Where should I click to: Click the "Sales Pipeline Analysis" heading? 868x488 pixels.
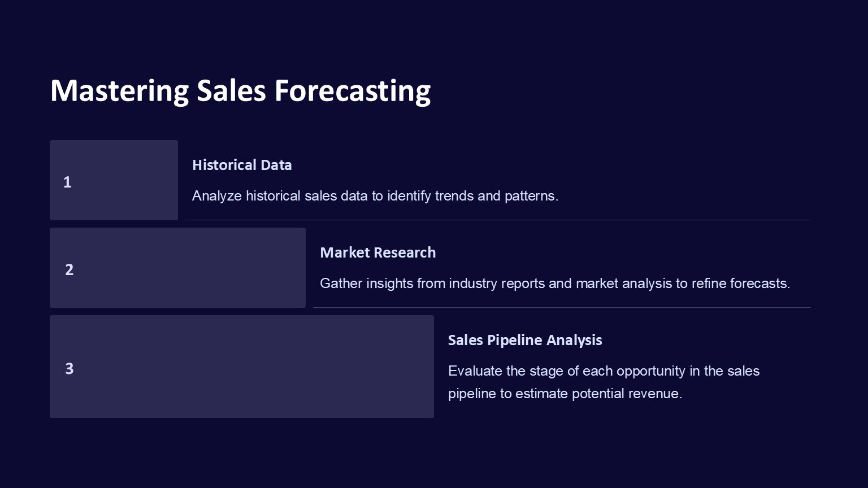click(x=524, y=340)
